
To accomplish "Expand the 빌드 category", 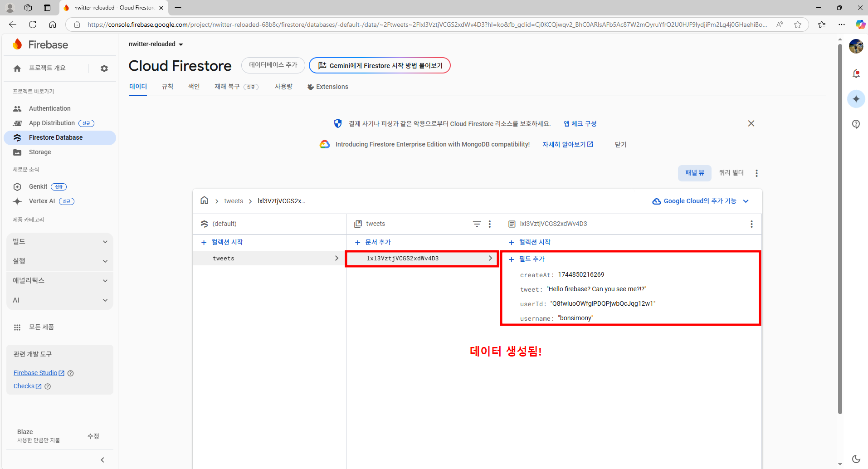I will point(60,242).
